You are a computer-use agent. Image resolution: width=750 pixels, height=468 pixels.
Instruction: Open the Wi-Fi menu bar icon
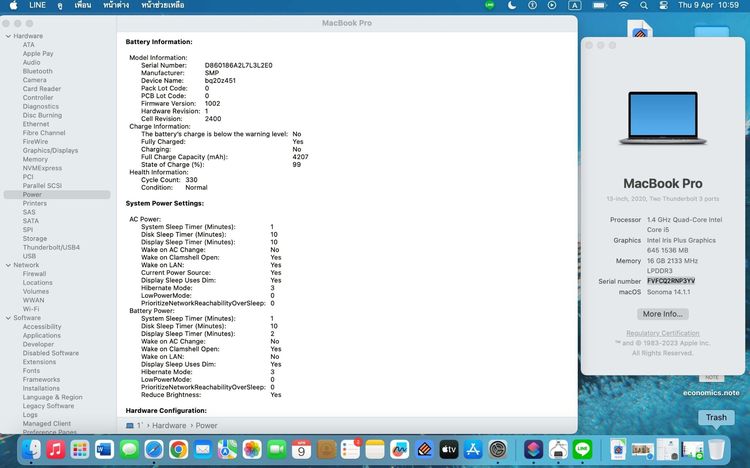pos(623,5)
